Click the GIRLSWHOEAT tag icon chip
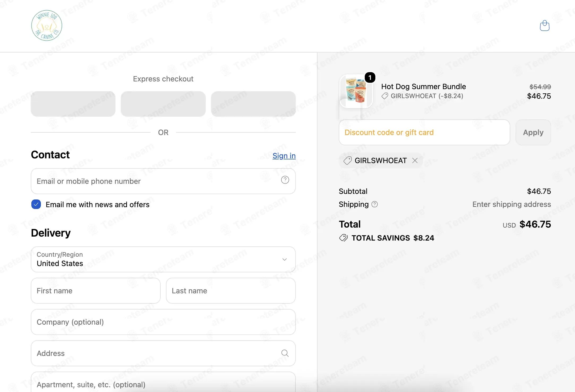 (347, 160)
